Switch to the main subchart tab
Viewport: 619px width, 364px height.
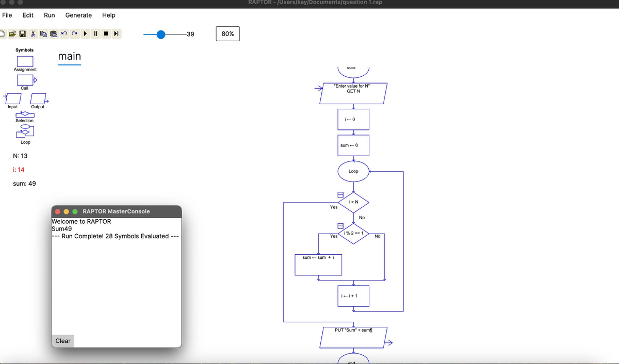[x=70, y=56]
